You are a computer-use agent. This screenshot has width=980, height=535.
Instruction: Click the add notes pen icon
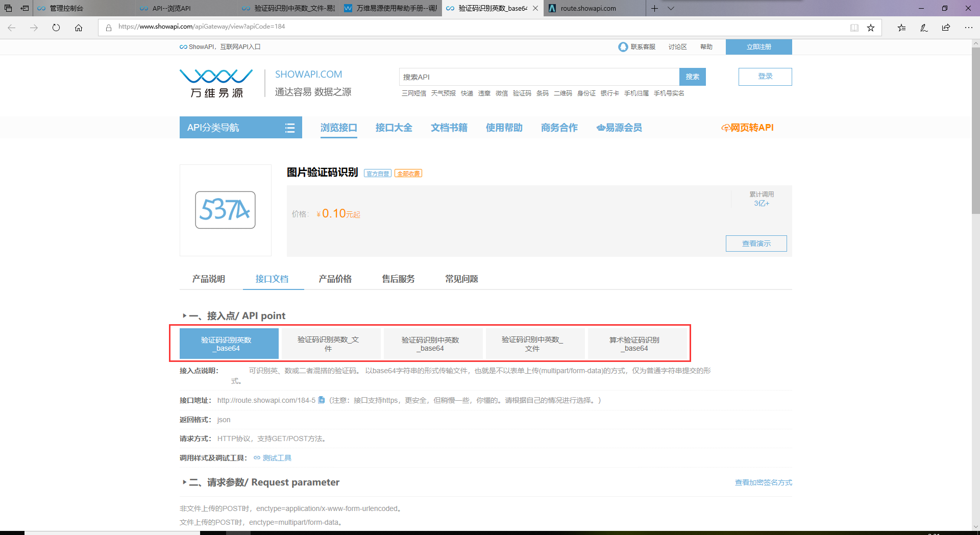point(924,28)
